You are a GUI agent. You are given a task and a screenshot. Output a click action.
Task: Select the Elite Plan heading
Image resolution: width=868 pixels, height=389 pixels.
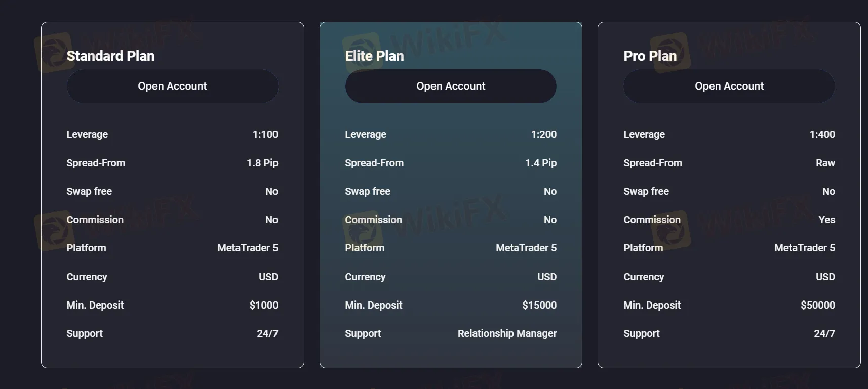coord(374,56)
